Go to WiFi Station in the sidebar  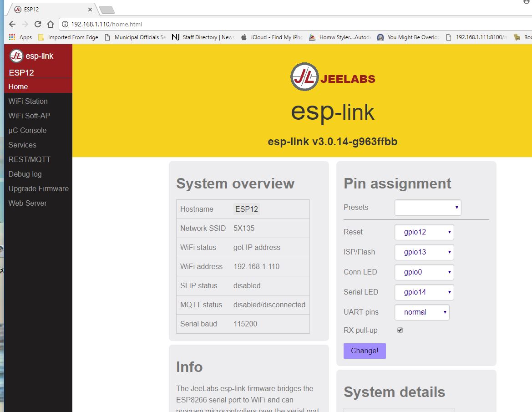28,101
